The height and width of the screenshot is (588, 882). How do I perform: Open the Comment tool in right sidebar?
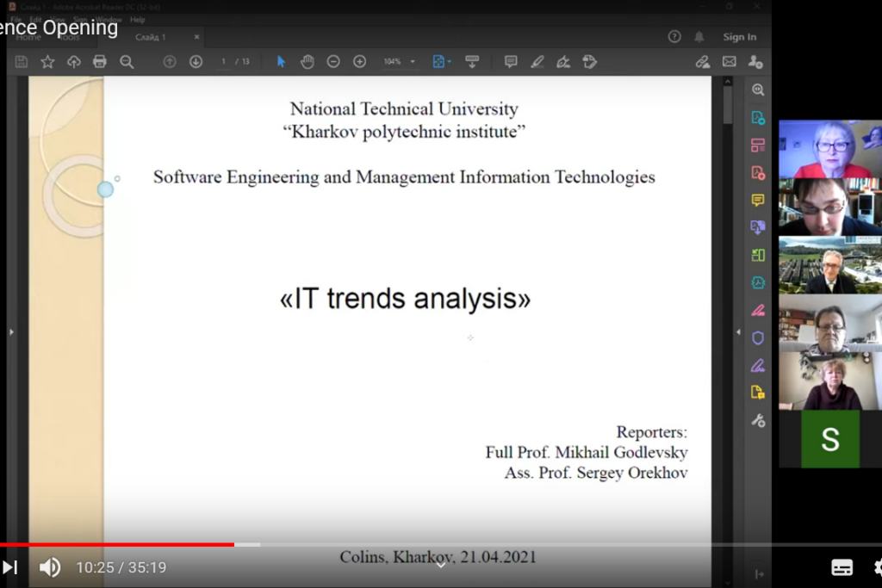point(758,201)
